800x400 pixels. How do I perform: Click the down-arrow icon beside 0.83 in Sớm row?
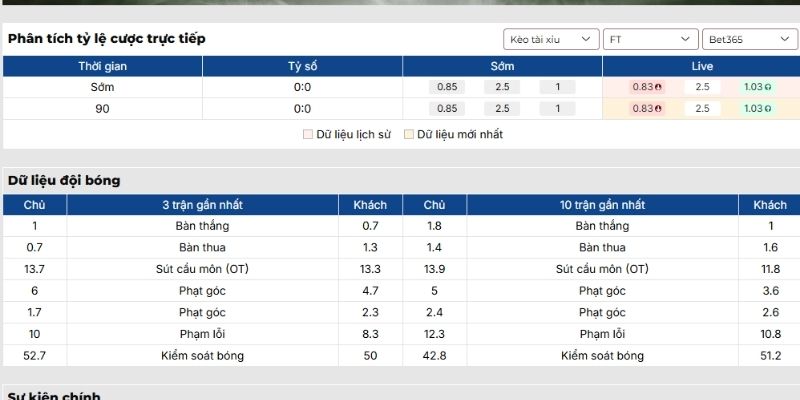click(658, 87)
